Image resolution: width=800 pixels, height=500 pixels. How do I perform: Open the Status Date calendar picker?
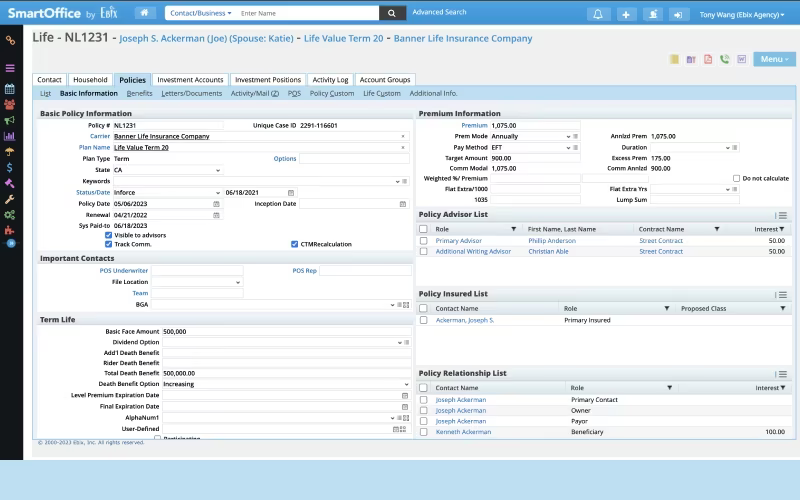tap(291, 192)
